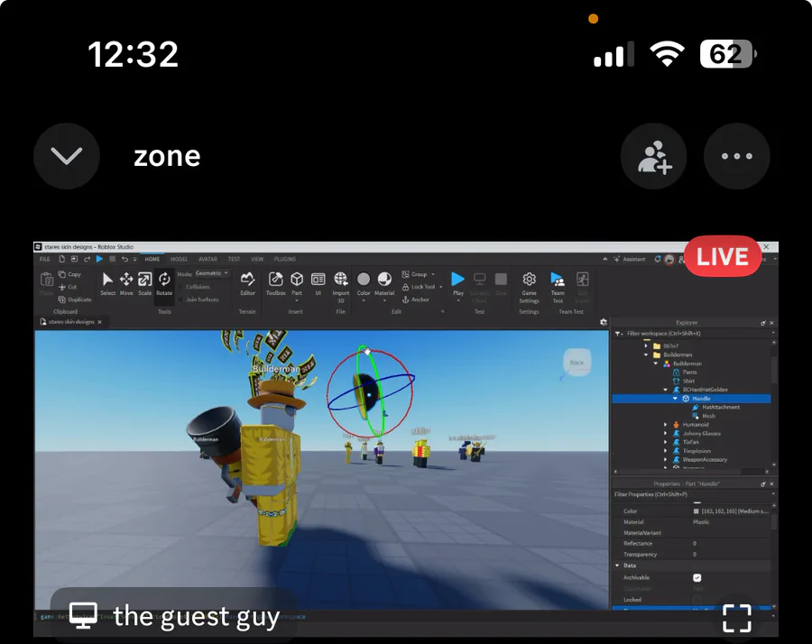This screenshot has height=644, width=812.
Task: Open the FILE menu
Action: click(x=45, y=259)
